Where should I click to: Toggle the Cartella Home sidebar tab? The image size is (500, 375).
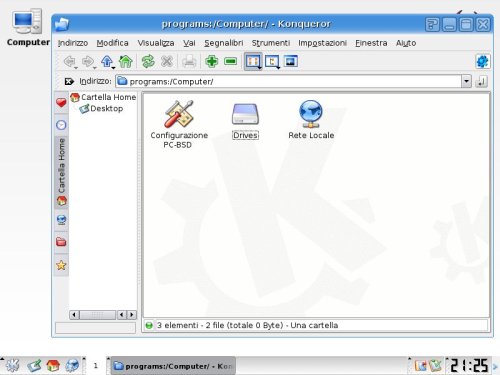[61, 172]
